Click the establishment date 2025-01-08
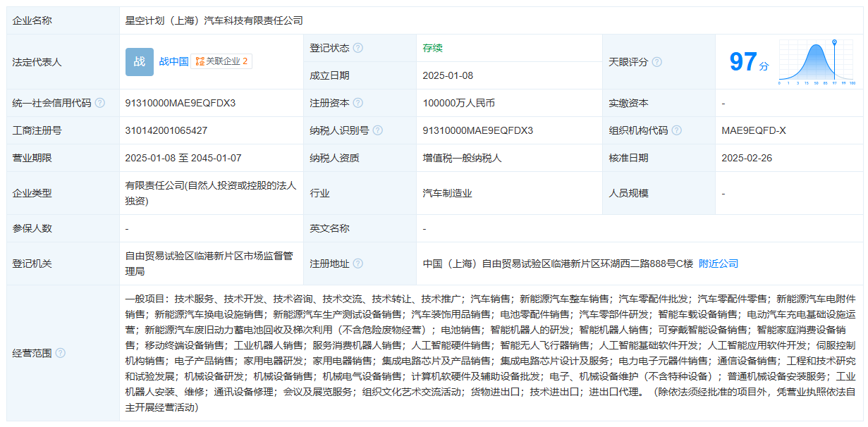 (x=448, y=75)
